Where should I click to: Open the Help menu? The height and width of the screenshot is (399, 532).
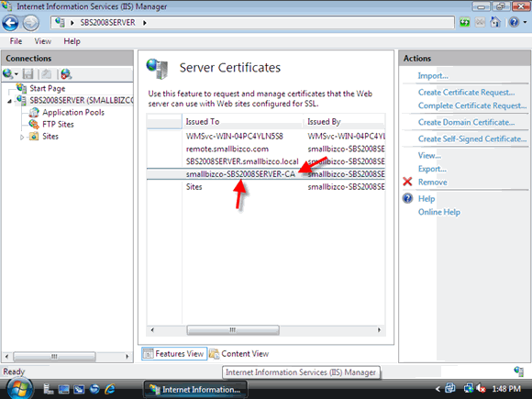tap(72, 41)
